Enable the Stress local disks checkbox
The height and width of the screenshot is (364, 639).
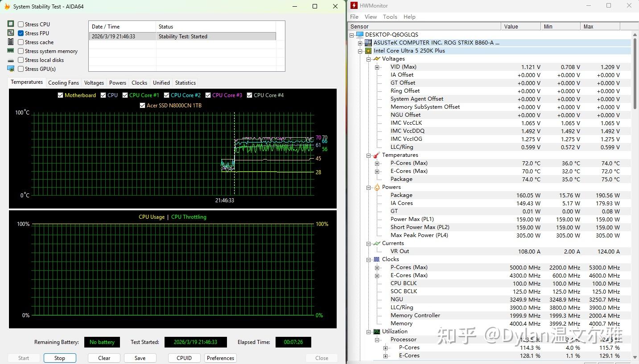(x=21, y=60)
